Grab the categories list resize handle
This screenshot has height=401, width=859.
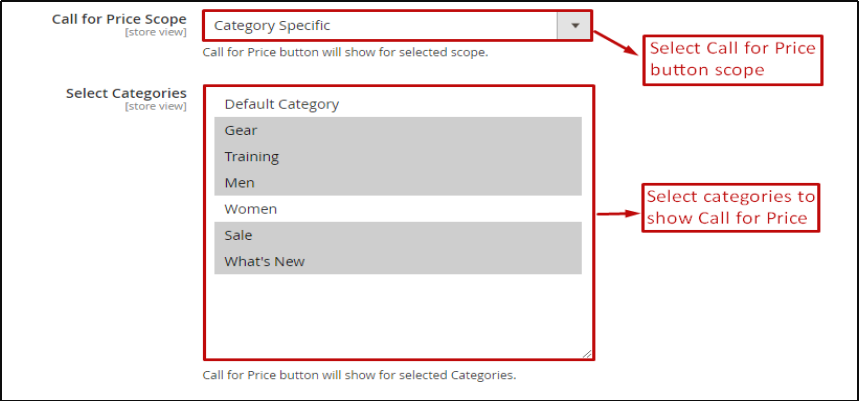pyautogui.click(x=588, y=354)
